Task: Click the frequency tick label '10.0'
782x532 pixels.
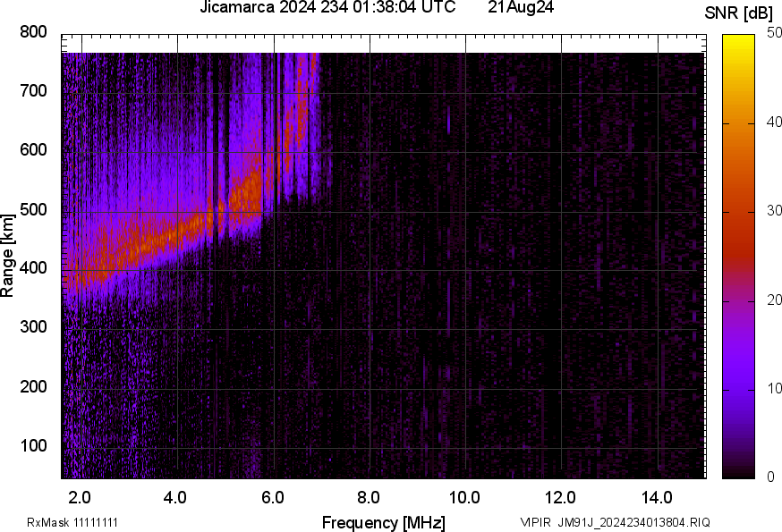Action: pos(464,498)
